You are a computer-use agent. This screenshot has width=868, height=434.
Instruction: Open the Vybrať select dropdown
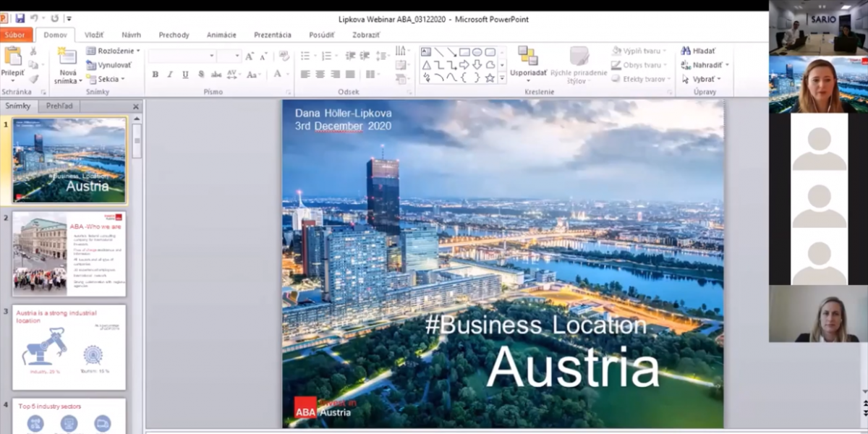point(701,79)
